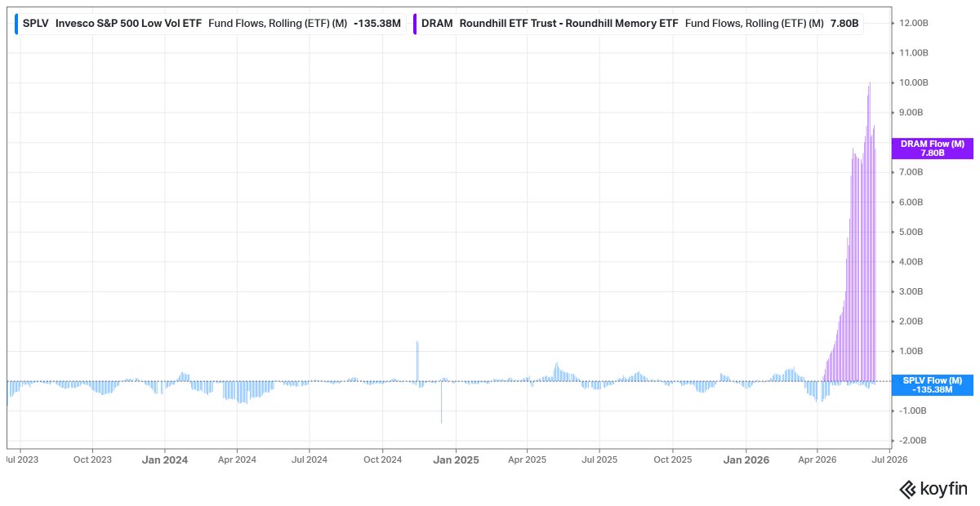Click the 3.00B y-axis label

(910, 291)
